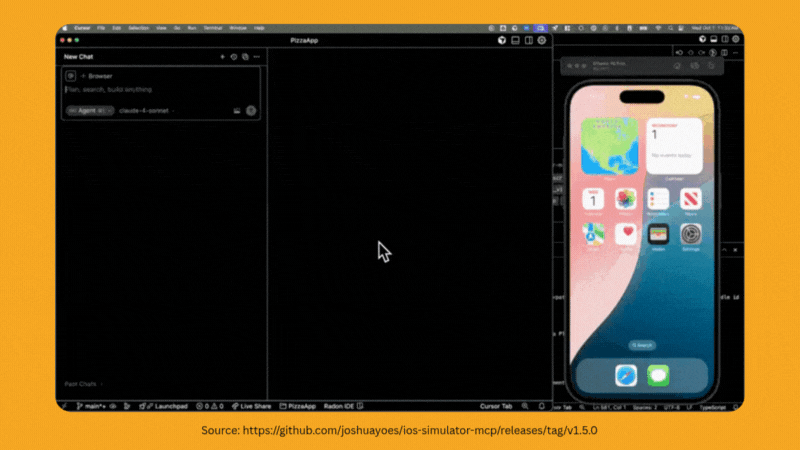Screen dimensions: 800x450
Task: Open more actions ellipsis in right window toolbar
Action: click(735, 53)
